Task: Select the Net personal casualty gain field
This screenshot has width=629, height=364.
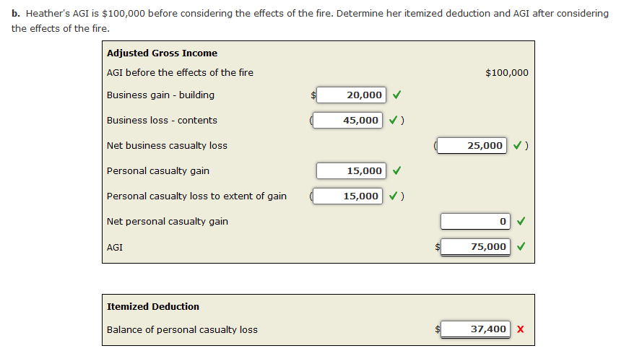Action: (475, 222)
